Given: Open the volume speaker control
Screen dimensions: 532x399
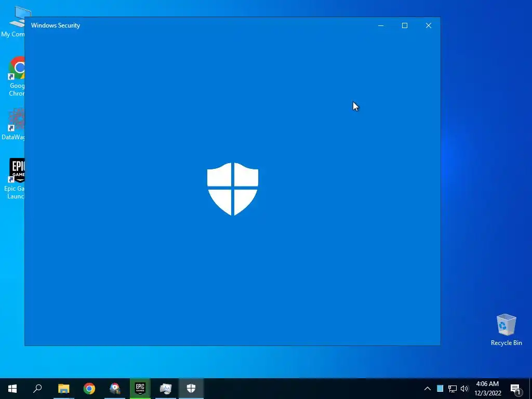Looking at the screenshot, I should click(464, 389).
